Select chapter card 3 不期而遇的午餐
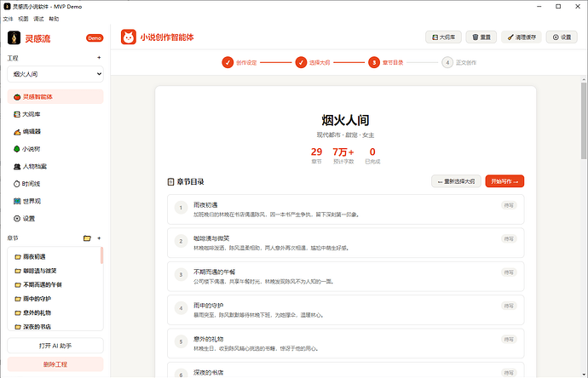The height and width of the screenshot is (378, 588). [x=346, y=277]
